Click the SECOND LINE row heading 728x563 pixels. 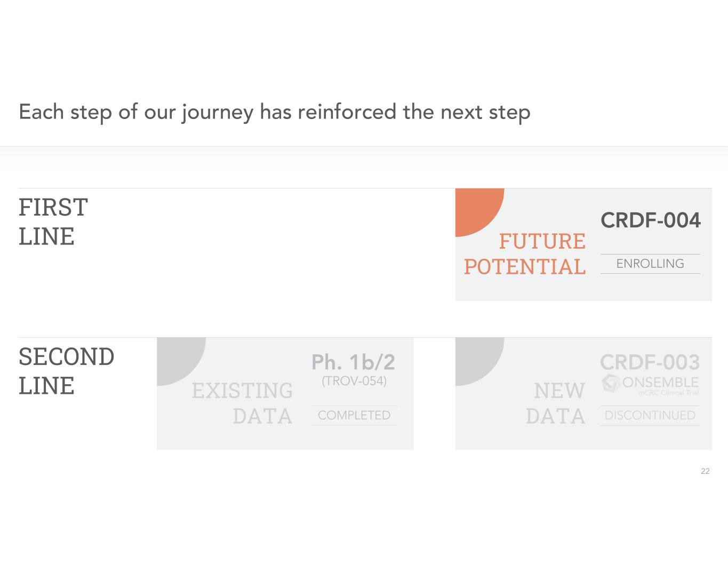(66, 371)
